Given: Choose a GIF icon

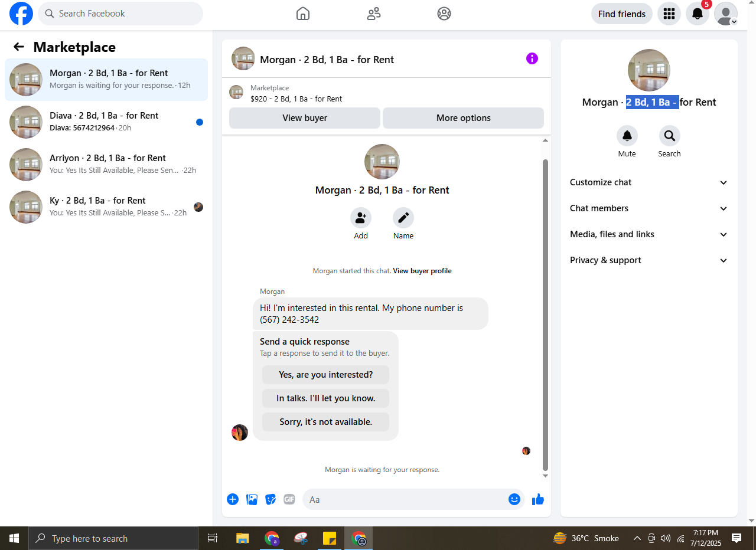Looking at the screenshot, I should 289,499.
